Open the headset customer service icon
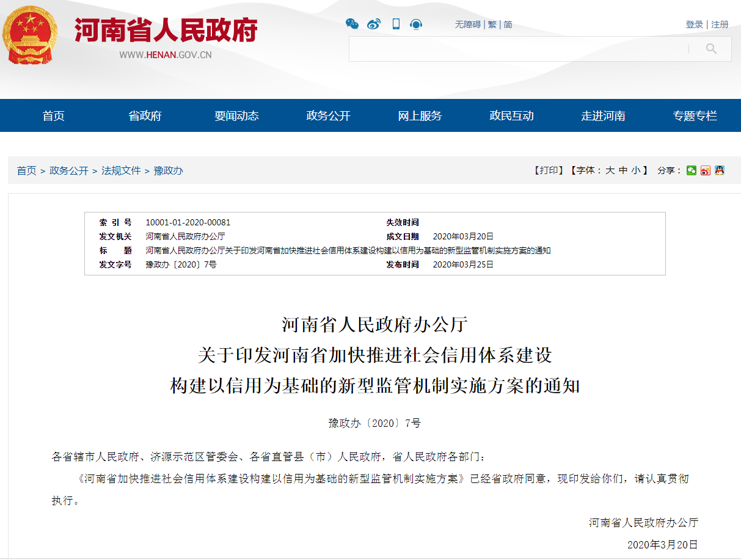Screen dimensions: 741x560 point(416,24)
